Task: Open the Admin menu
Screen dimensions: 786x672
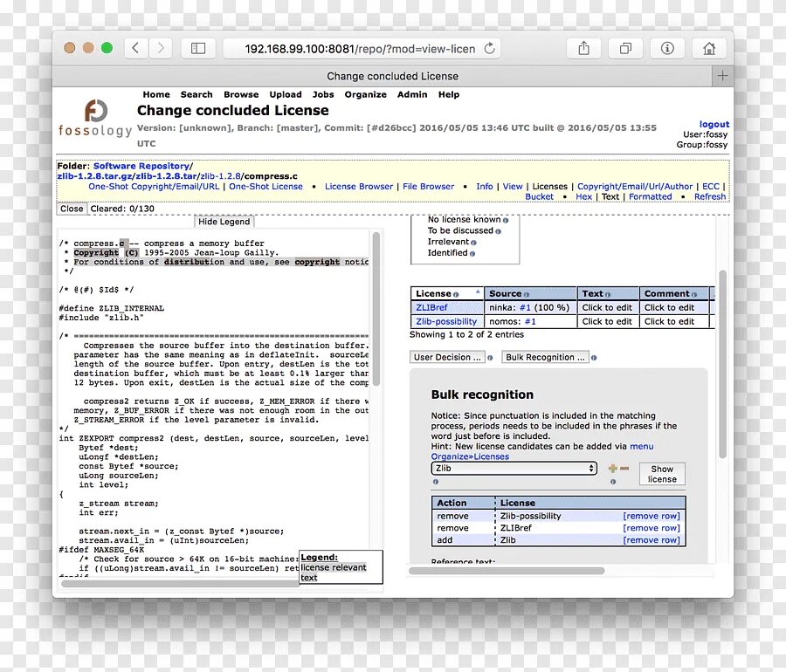Action: point(412,94)
